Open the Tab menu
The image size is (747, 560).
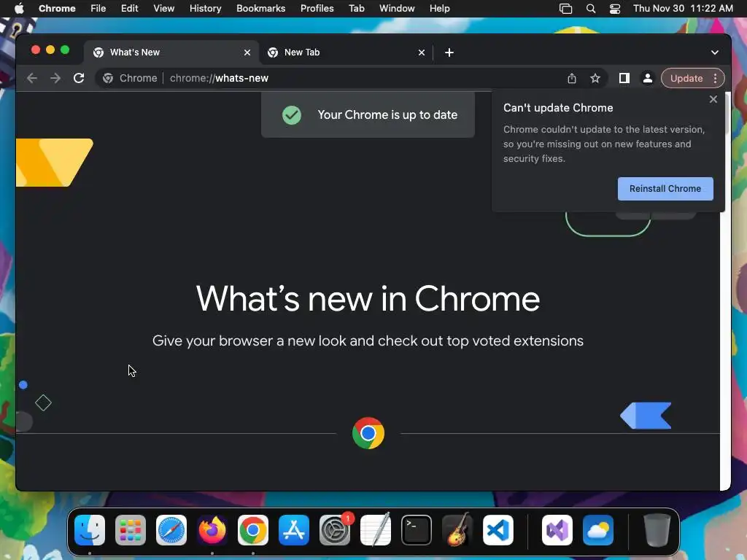click(356, 8)
